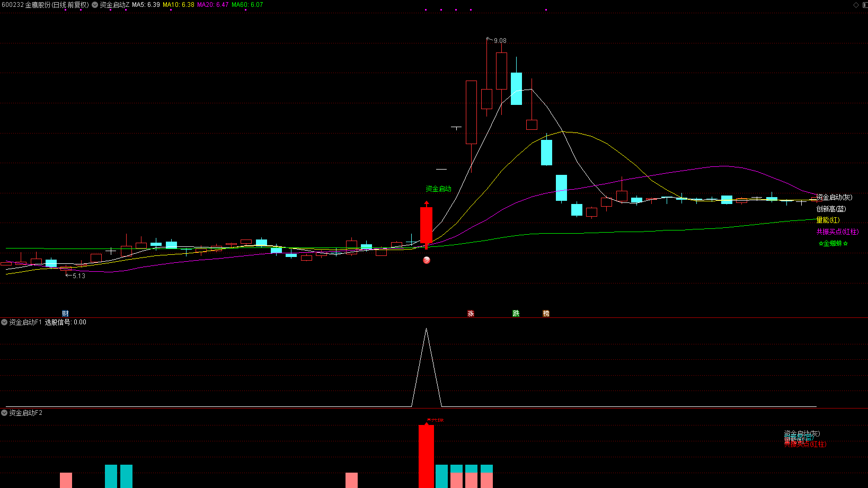The width and height of the screenshot is (868, 488).
Task: Select the green 资金启动 signal label
Action: coord(439,189)
